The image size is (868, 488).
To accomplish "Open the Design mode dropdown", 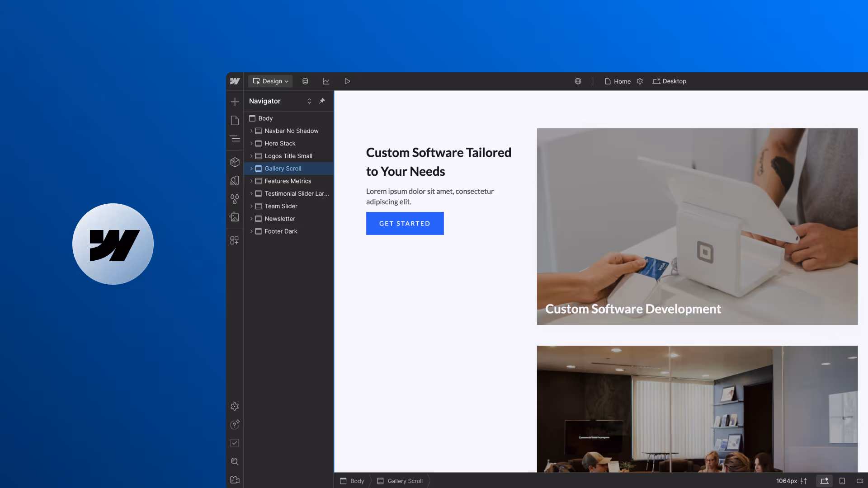I will pyautogui.click(x=270, y=81).
